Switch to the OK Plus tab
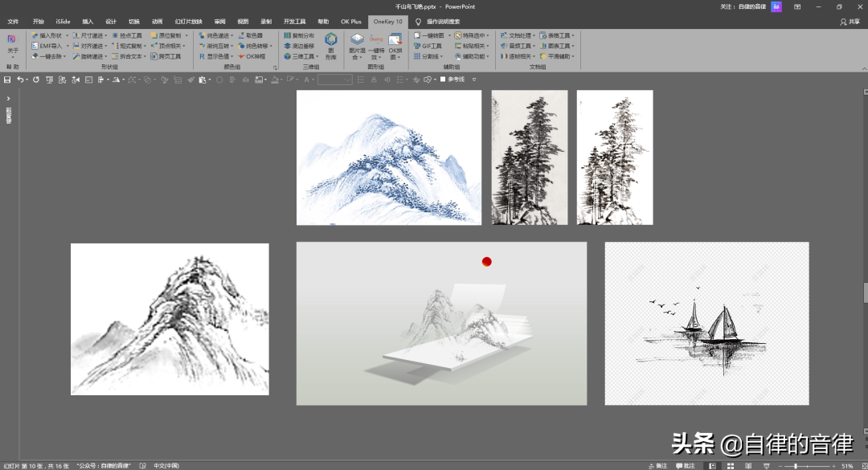 coord(350,22)
